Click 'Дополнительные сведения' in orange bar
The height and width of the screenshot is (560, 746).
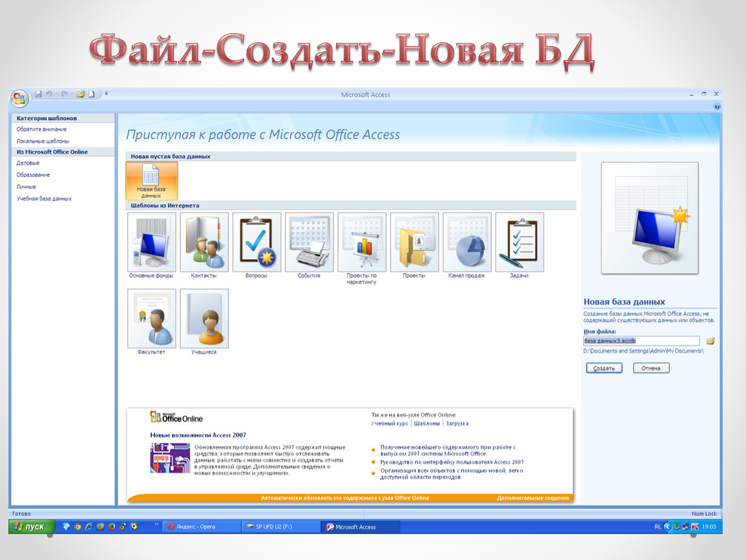[x=533, y=498]
